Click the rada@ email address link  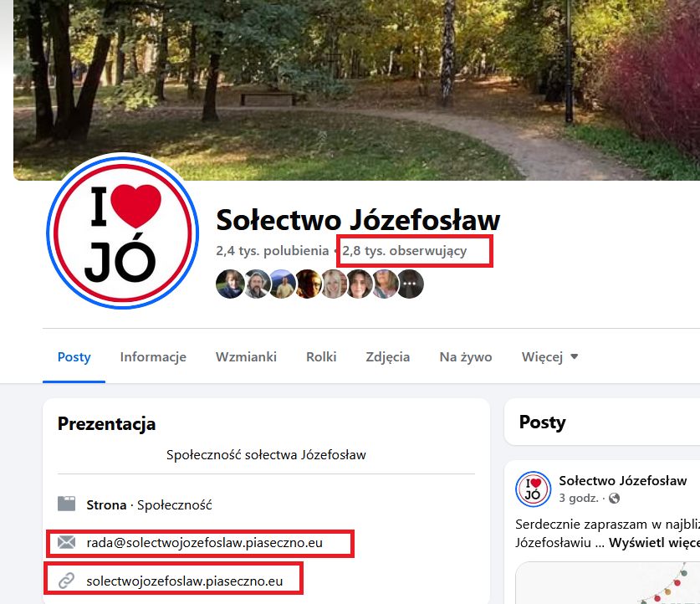204,542
